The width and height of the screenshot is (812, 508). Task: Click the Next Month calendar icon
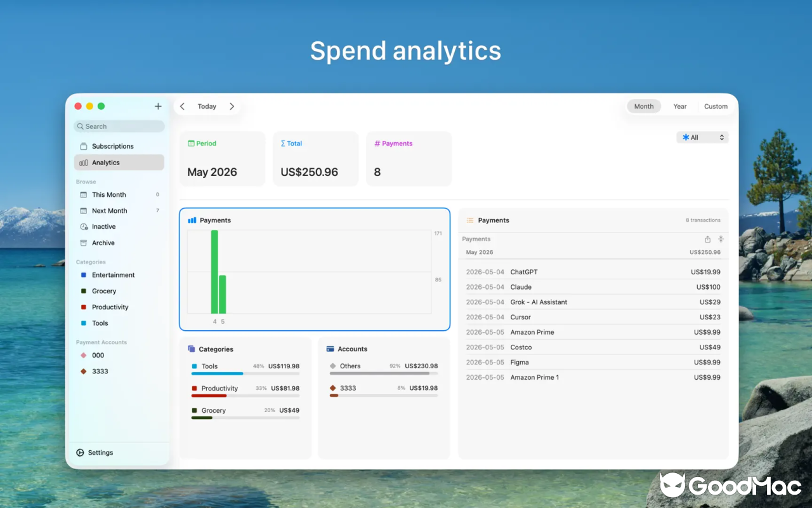coord(84,211)
